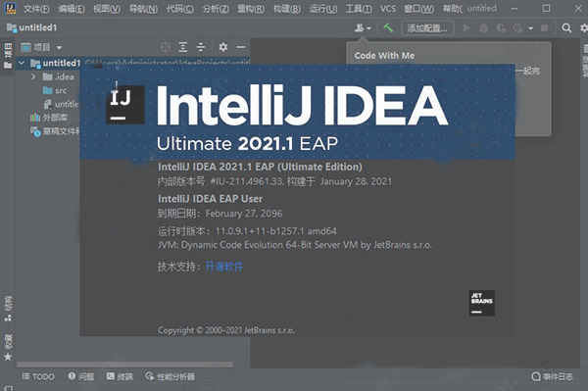Open the 分析(Z) menu

[x=216, y=8]
